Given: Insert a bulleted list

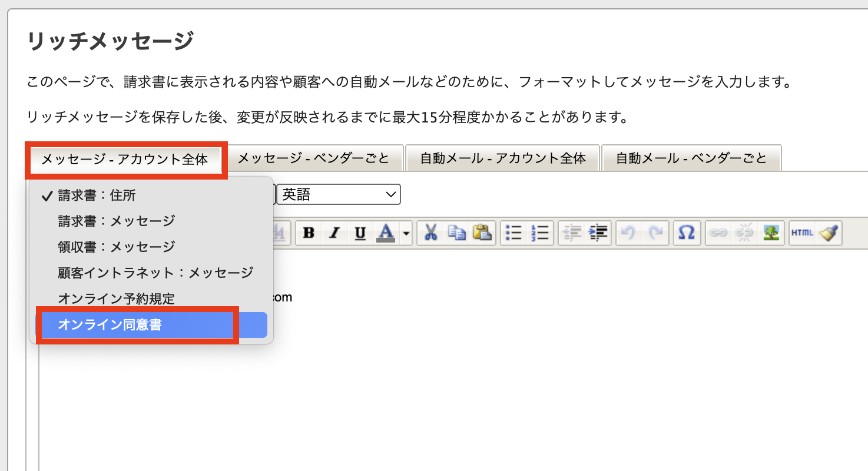Looking at the screenshot, I should click(x=514, y=234).
